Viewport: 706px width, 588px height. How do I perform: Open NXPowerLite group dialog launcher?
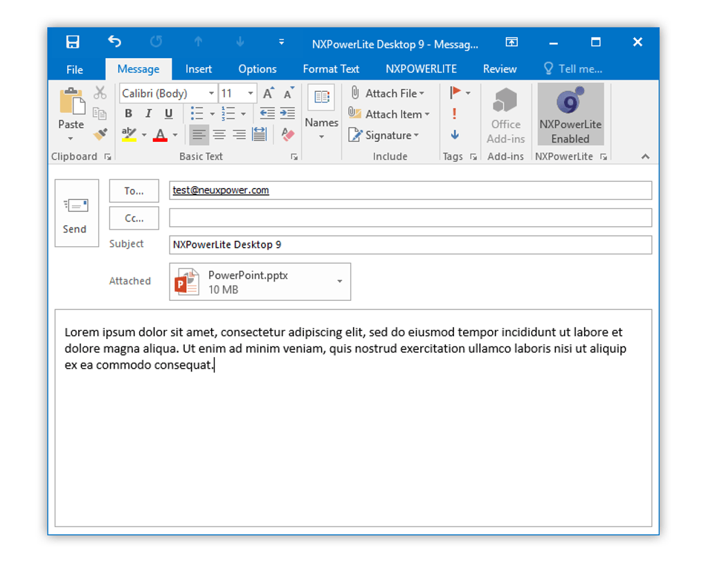coord(604,156)
